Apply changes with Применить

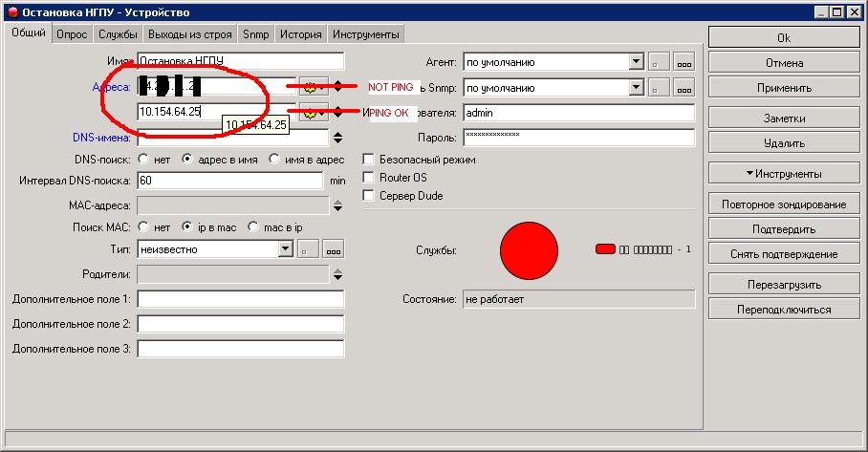pyautogui.click(x=784, y=87)
